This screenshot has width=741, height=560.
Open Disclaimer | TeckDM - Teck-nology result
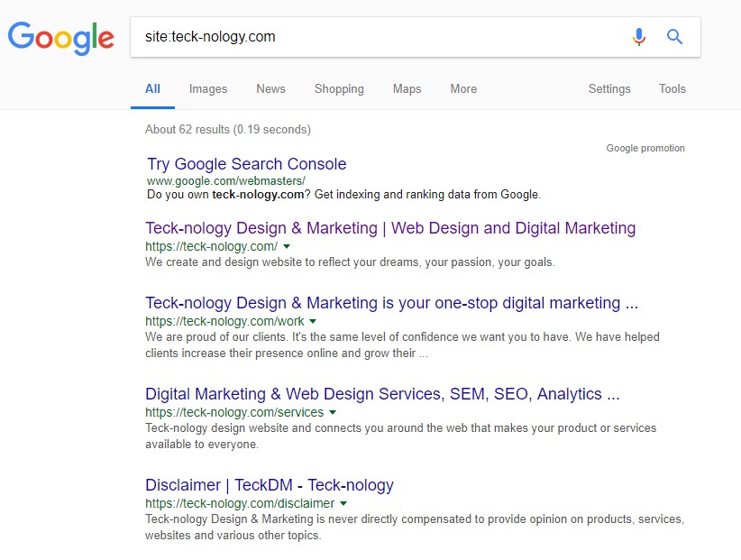pyautogui.click(x=270, y=485)
